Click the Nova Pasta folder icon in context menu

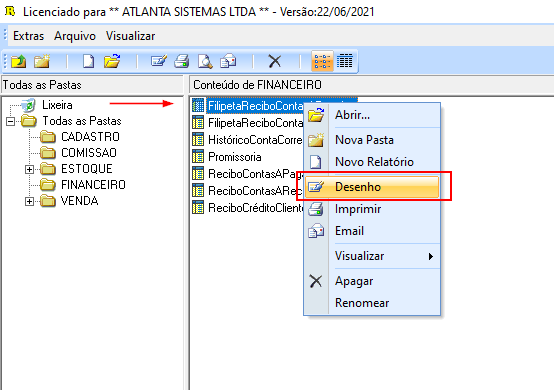[x=316, y=140]
